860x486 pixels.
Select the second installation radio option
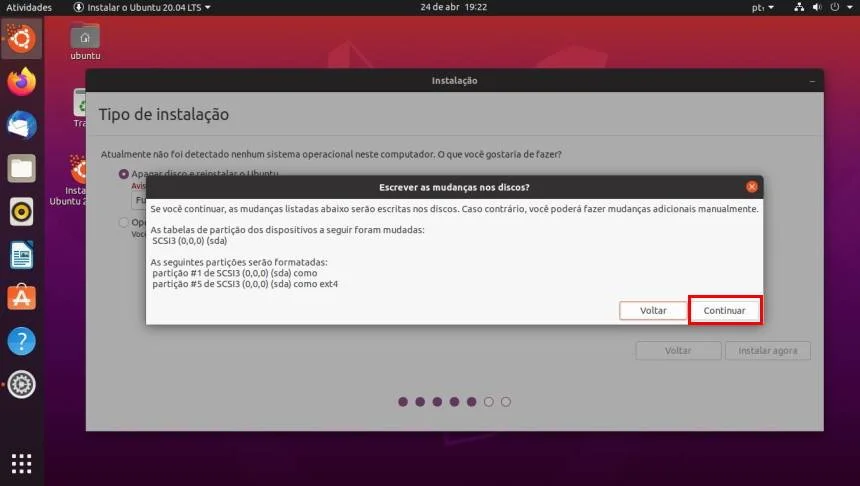tap(123, 223)
